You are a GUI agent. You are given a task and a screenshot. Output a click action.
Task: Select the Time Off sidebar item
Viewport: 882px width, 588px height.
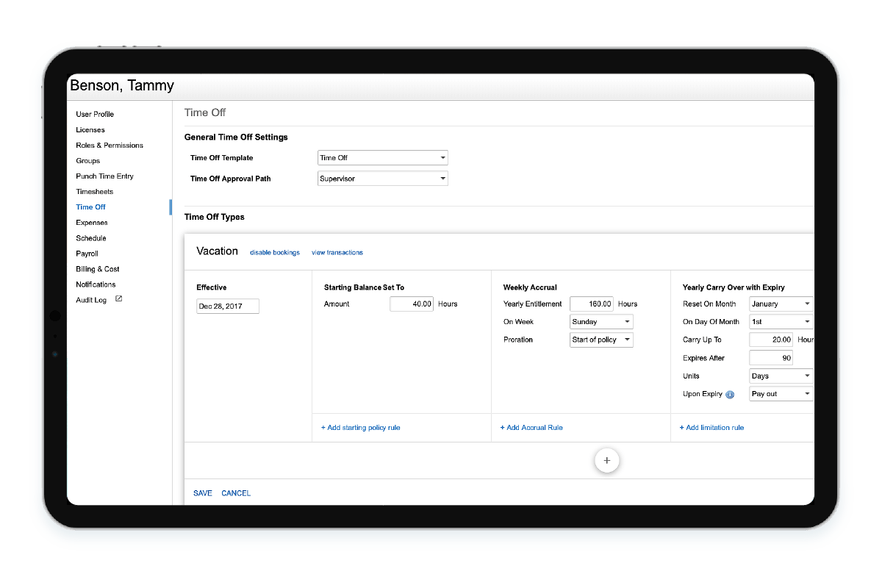(x=90, y=207)
